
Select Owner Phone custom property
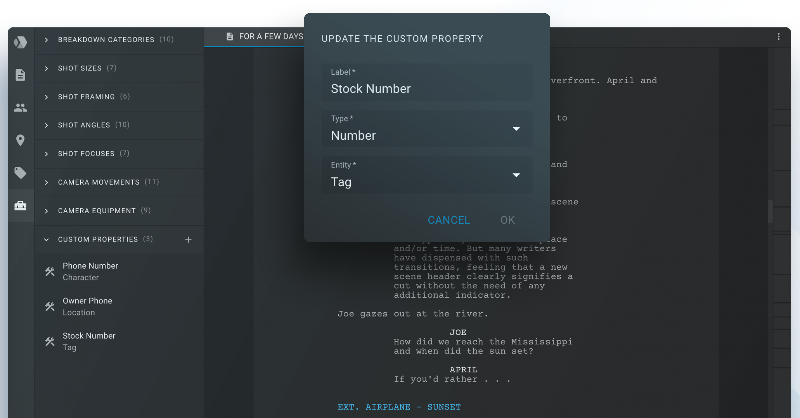click(x=119, y=306)
